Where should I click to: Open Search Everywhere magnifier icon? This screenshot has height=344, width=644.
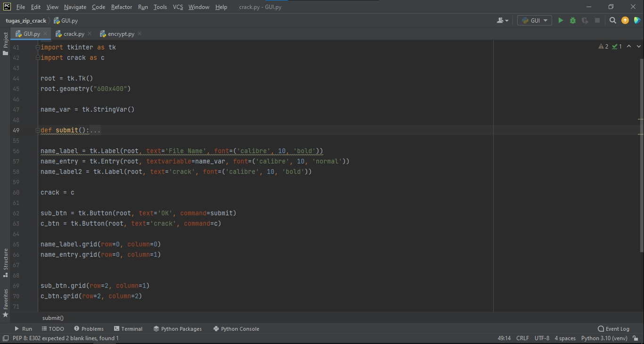click(613, 20)
